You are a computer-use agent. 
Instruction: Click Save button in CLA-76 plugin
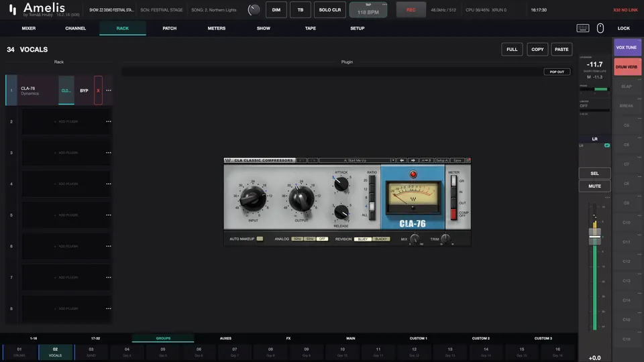click(457, 160)
